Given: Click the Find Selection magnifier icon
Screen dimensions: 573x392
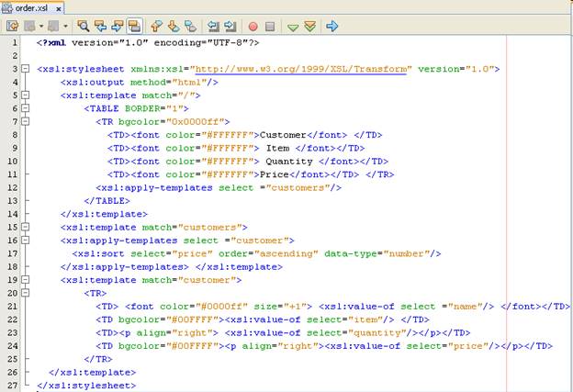Looking at the screenshot, I should (83, 26).
